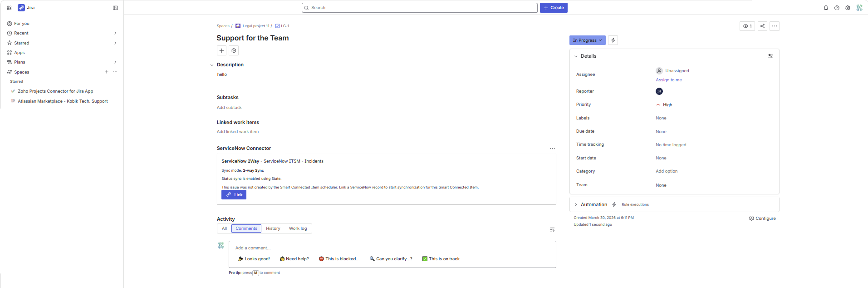Expand the Automation section chevron
This screenshot has height=288, width=868.
[x=576, y=204]
